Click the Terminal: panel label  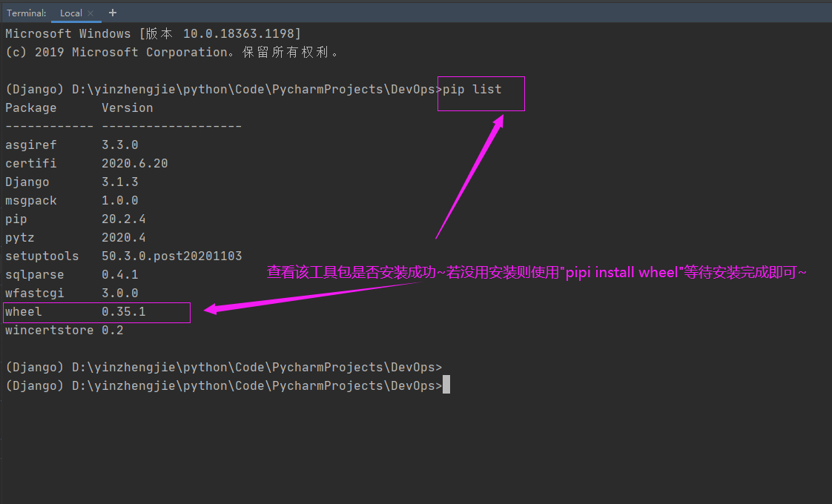tap(25, 13)
